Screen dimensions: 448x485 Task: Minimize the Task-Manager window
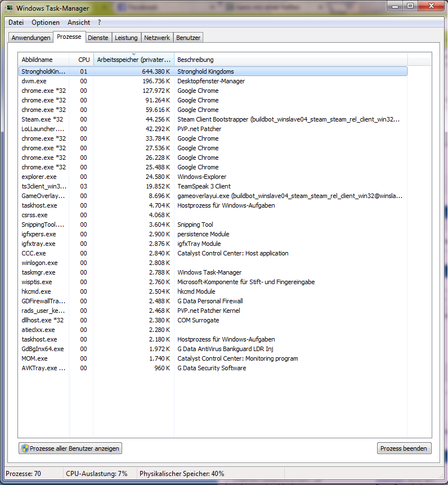pyautogui.click(x=395, y=6)
